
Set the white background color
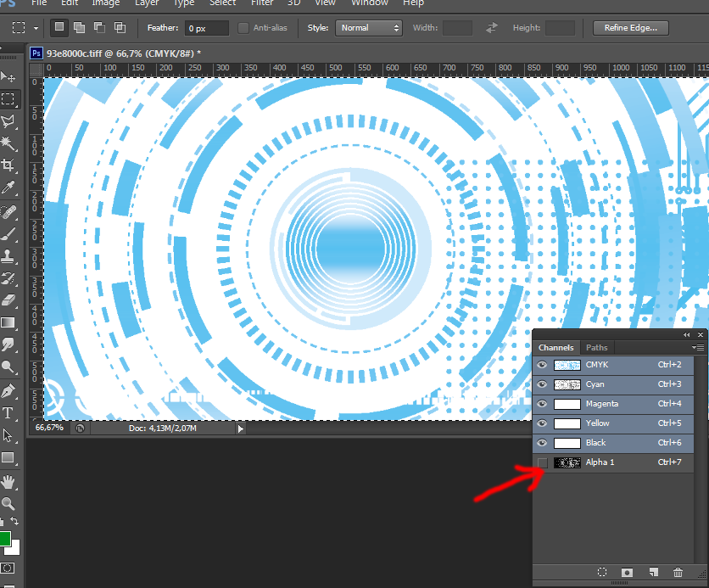point(15,550)
